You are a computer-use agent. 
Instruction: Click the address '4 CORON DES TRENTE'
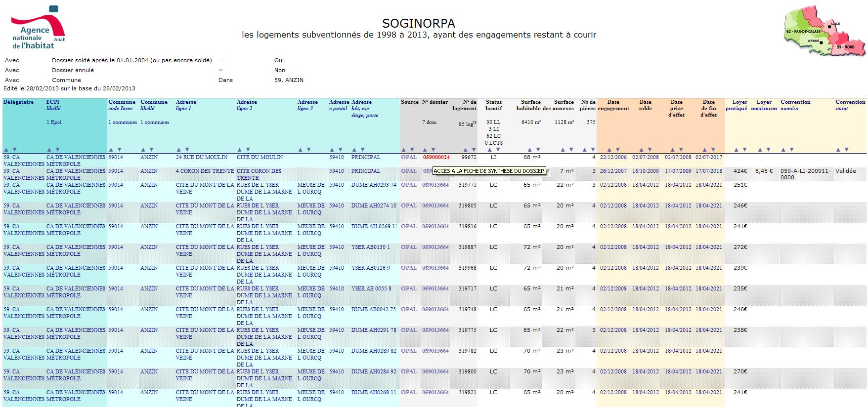[205, 171]
